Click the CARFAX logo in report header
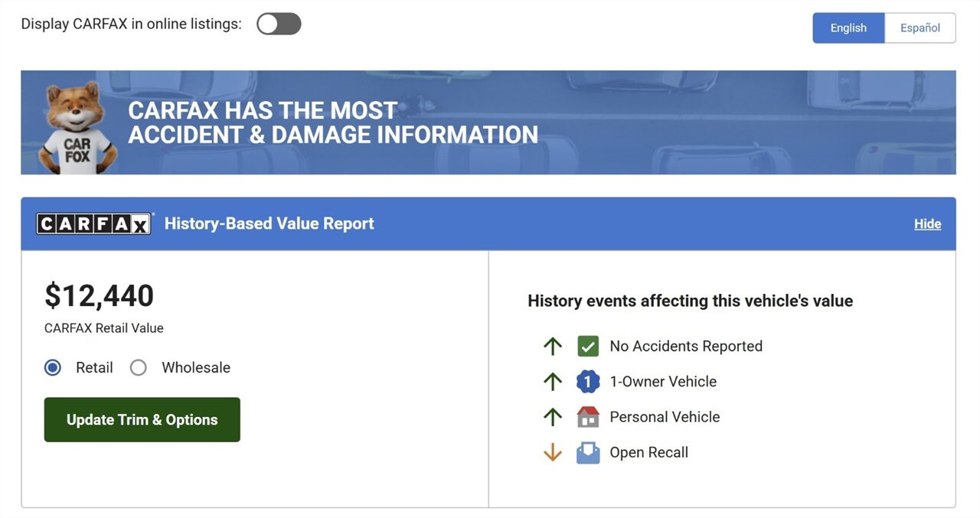Screen dimensions: 980x518 coord(94,223)
